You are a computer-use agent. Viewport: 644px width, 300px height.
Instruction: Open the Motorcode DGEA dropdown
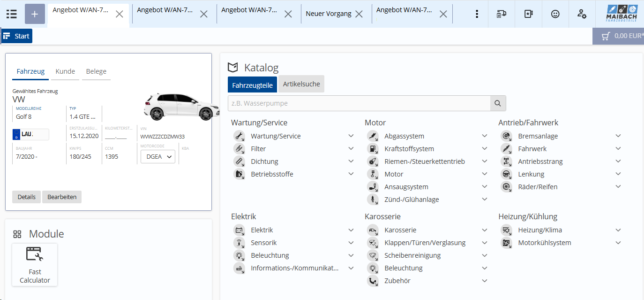(x=158, y=157)
